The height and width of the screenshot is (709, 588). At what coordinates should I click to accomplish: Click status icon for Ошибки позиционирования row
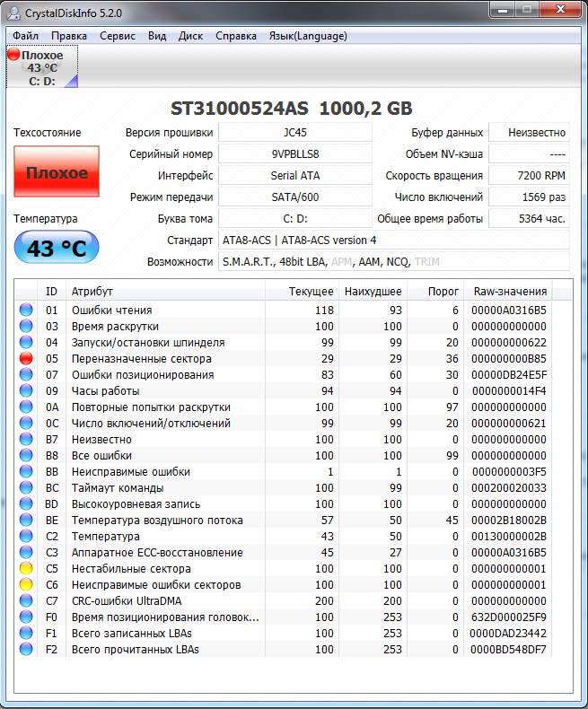tap(26, 374)
